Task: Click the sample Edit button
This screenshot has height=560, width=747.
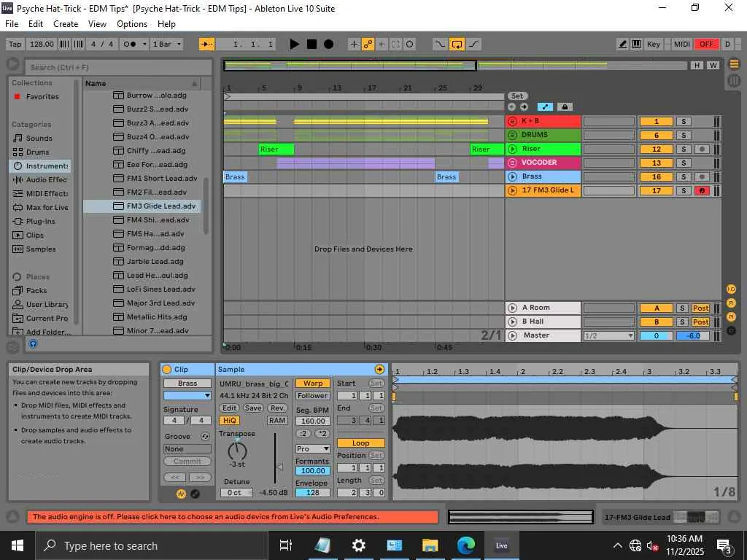Action: 229,408
